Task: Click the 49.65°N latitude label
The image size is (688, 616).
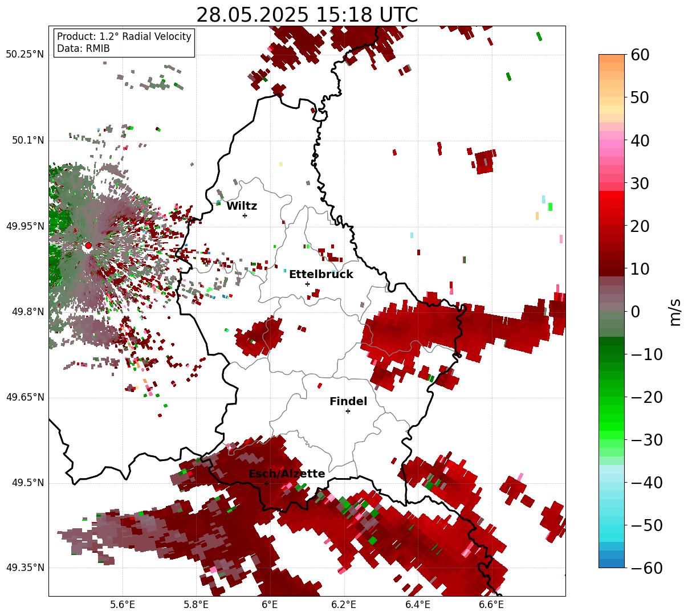Action: [x=25, y=397]
